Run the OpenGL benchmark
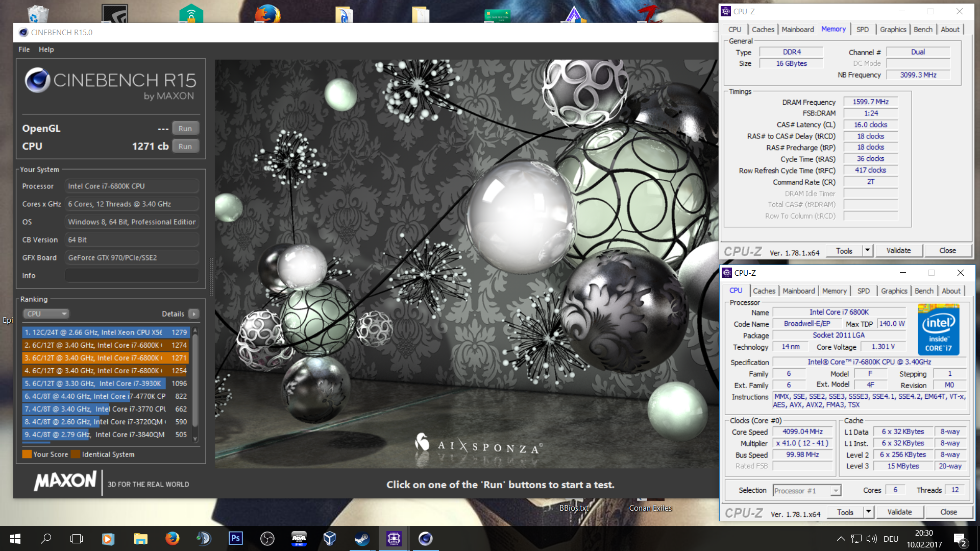Viewport: 980px width, 551px height. [185, 129]
